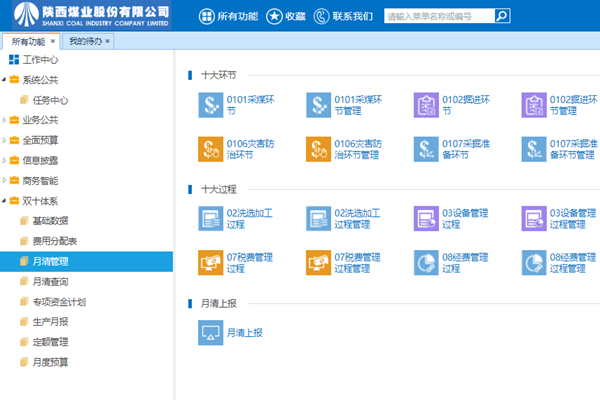Select 月清查询 in the sidebar

(x=50, y=282)
